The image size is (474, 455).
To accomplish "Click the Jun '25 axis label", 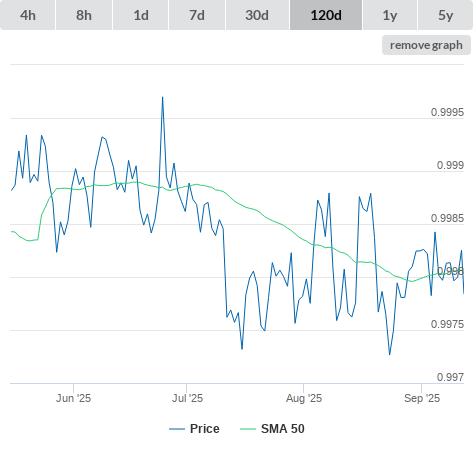I will [73, 398].
